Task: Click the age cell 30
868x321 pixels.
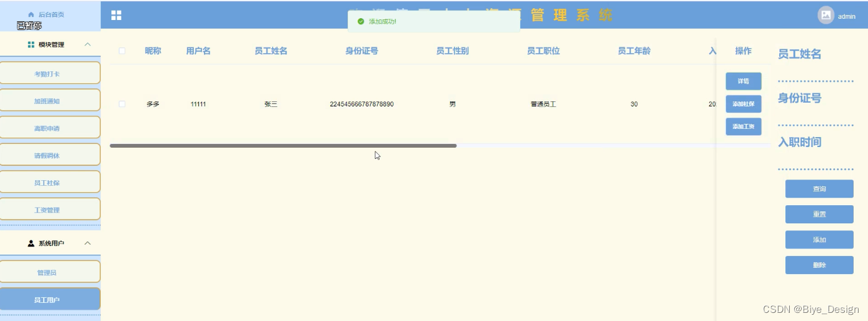Action: coord(634,104)
